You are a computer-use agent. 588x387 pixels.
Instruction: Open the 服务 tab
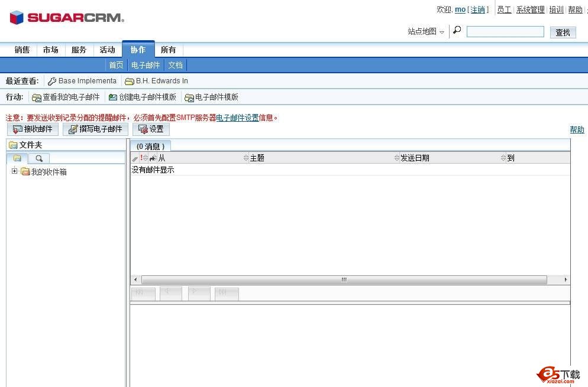coord(79,50)
